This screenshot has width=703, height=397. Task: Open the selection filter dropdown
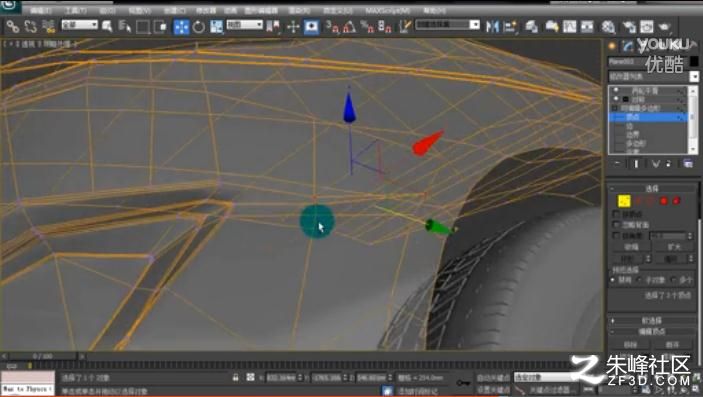pyautogui.click(x=79, y=25)
